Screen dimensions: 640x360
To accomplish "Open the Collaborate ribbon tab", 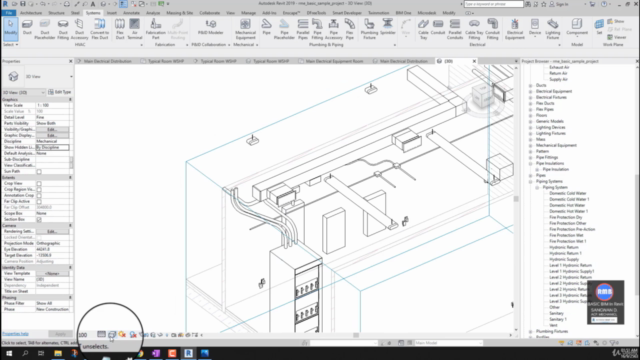I will coord(209,13).
